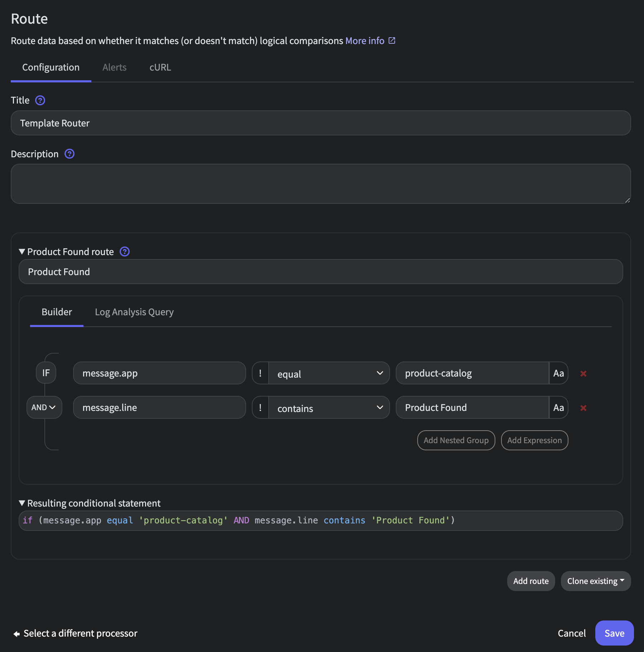Screen dimensions: 644x652
Task: Click the Add route button
Action: click(x=531, y=581)
